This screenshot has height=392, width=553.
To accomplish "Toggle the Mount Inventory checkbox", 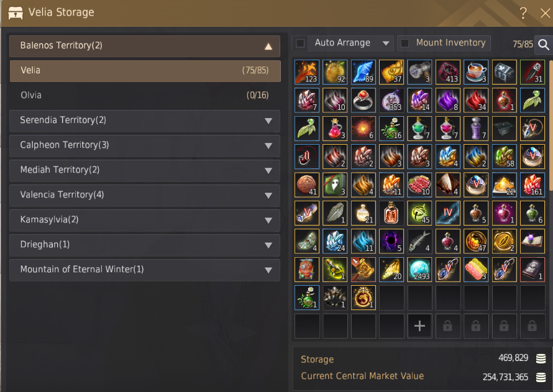I will [x=405, y=43].
